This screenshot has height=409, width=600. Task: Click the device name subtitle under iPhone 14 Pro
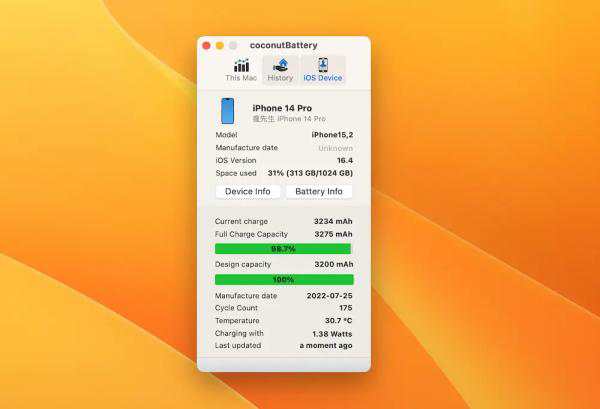(x=289, y=119)
